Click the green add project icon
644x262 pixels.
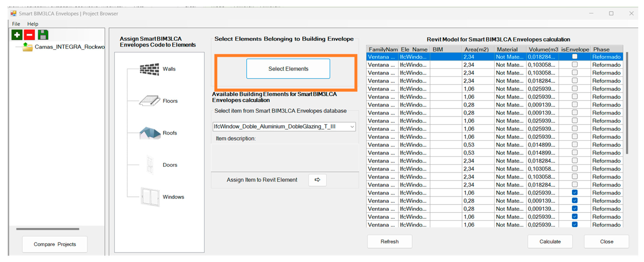click(17, 35)
